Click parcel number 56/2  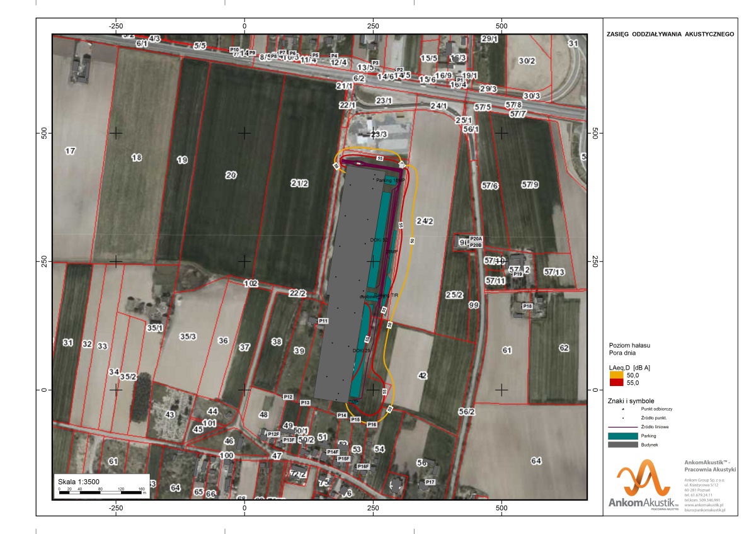[466, 412]
